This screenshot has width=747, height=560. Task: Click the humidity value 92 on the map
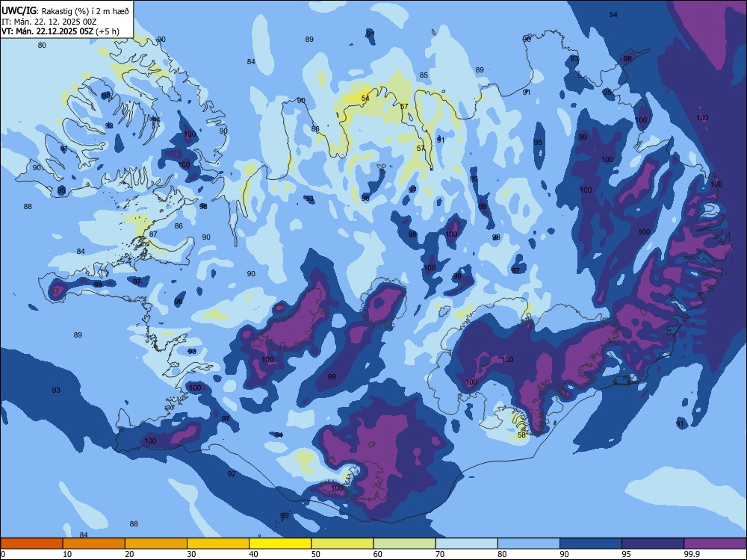point(232,474)
